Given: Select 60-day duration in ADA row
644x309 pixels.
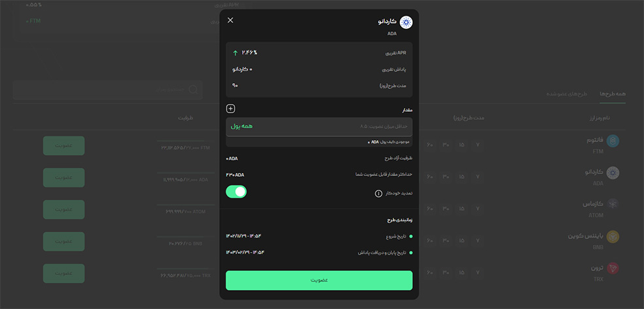Looking at the screenshot, I should (429, 177).
